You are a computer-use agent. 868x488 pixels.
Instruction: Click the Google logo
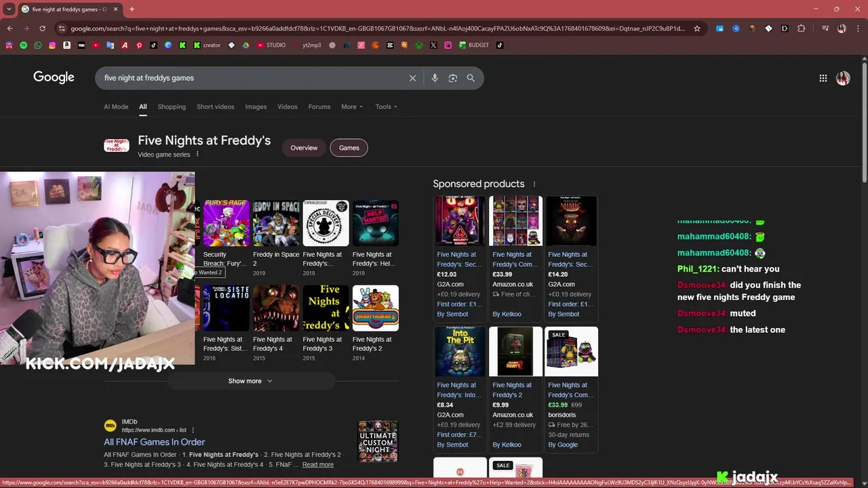click(54, 77)
